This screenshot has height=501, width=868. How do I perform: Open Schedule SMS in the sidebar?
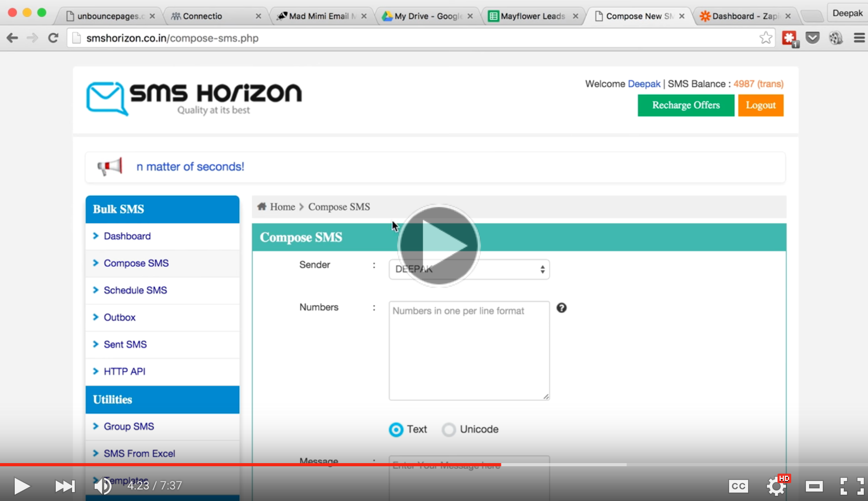coord(135,290)
